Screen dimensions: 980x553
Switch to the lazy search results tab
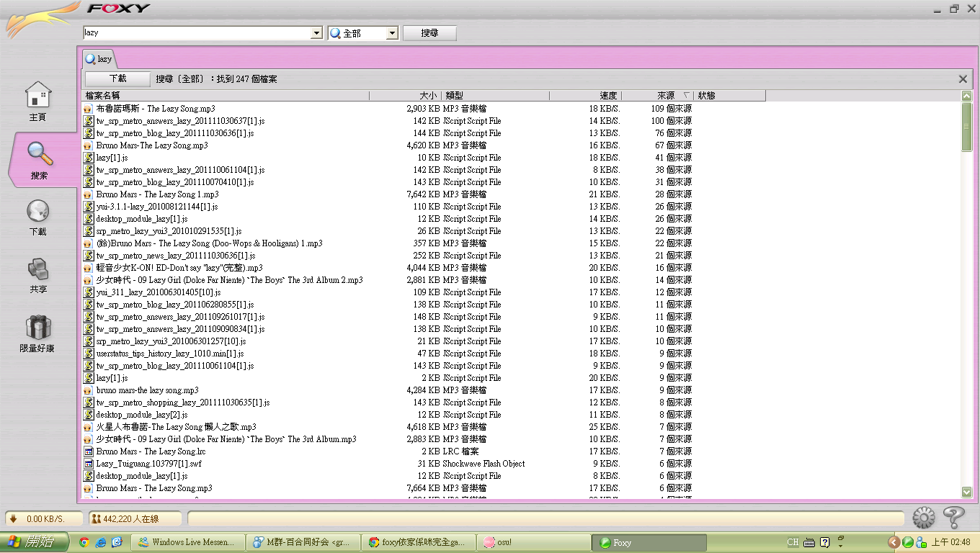[99, 59]
